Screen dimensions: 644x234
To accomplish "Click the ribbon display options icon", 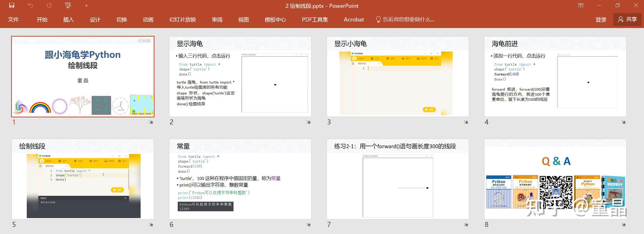I will point(580,5).
